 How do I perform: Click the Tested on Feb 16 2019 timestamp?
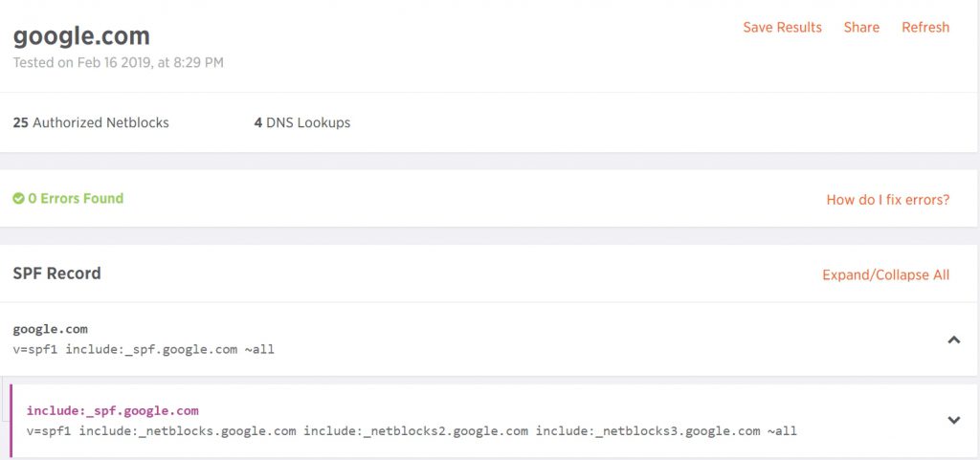[118, 63]
